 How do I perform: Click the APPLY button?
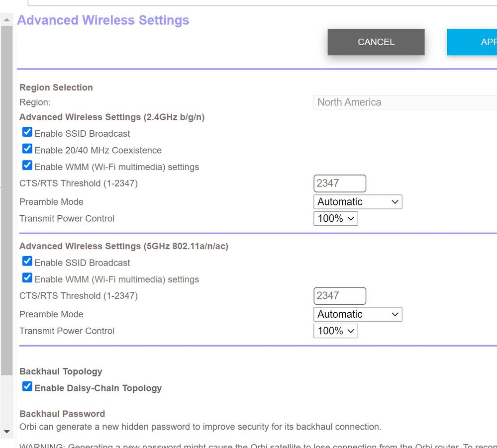tap(473, 42)
